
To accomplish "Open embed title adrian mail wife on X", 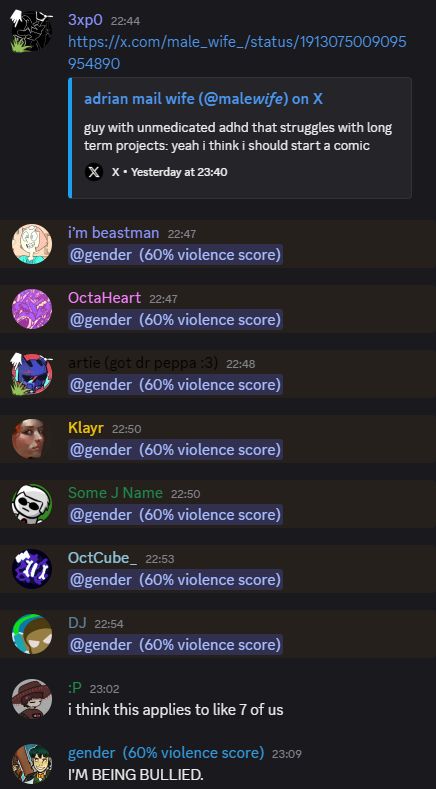I will tap(203, 99).
